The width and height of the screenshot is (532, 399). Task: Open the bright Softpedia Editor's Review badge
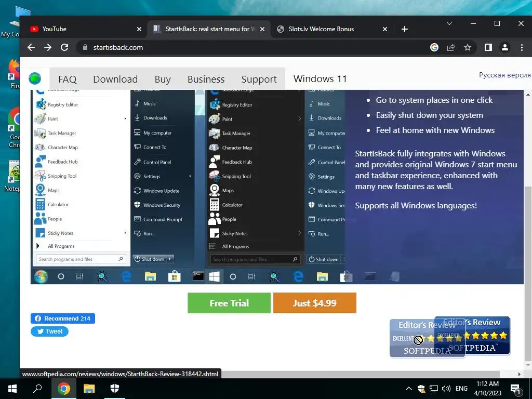tap(472, 335)
